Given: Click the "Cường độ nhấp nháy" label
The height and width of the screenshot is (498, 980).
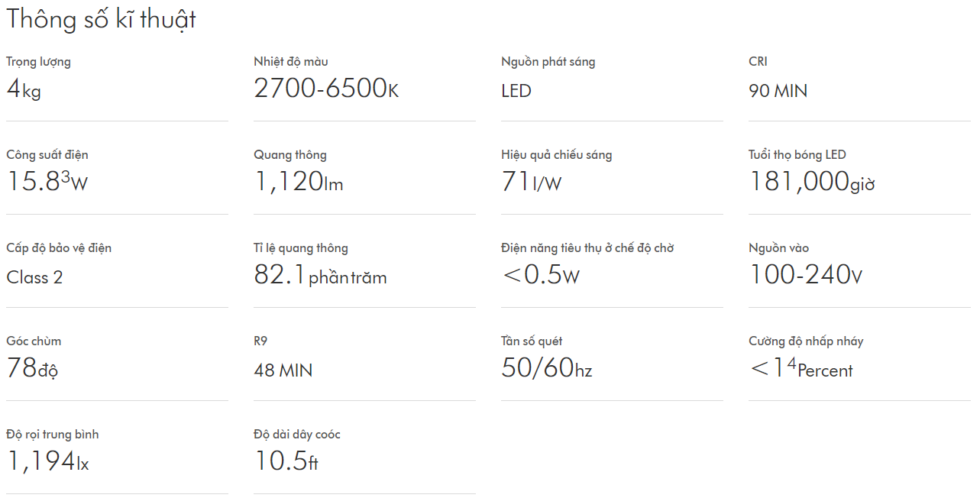Looking at the screenshot, I should click(806, 341).
